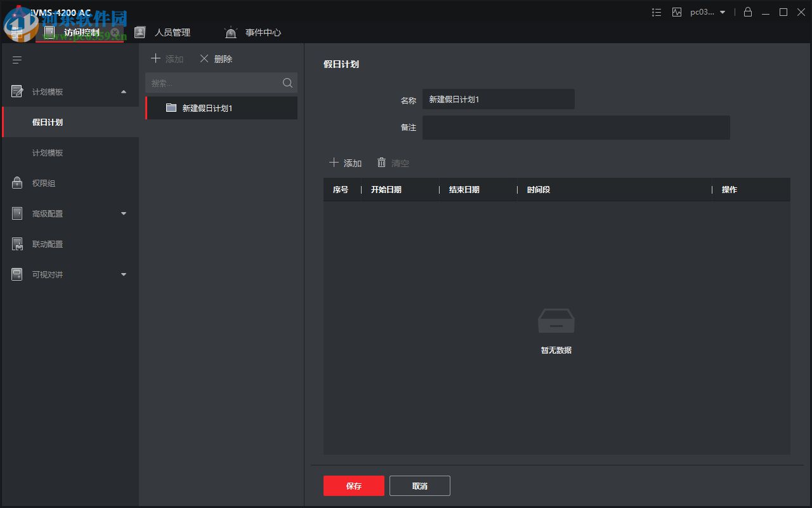The height and width of the screenshot is (508, 812).
Task: Click the plus icon above the plan list
Action: pyautogui.click(x=155, y=58)
